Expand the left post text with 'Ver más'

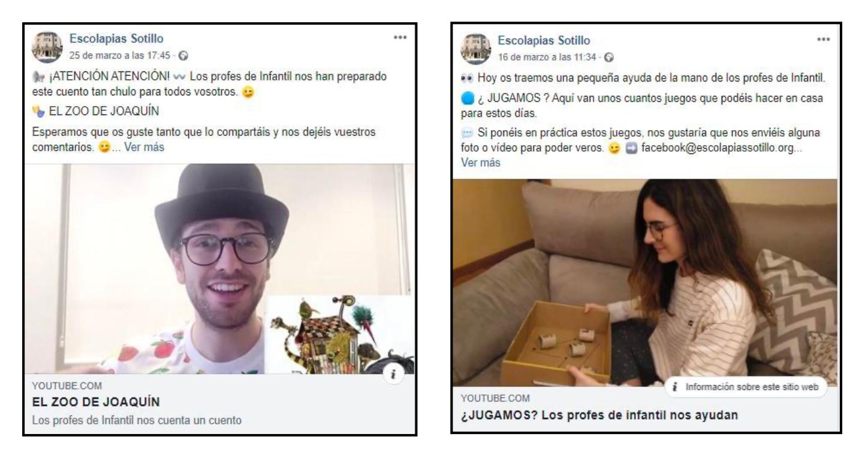(x=144, y=146)
